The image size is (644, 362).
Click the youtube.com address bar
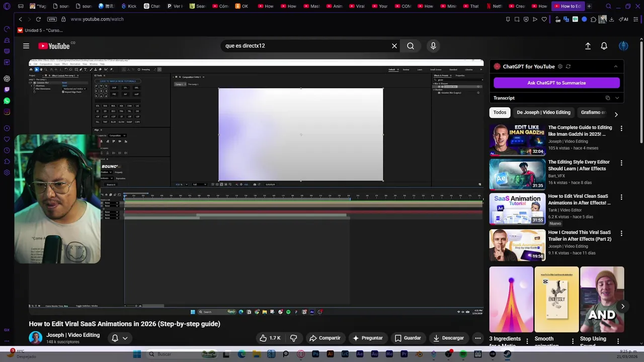tap(97, 19)
